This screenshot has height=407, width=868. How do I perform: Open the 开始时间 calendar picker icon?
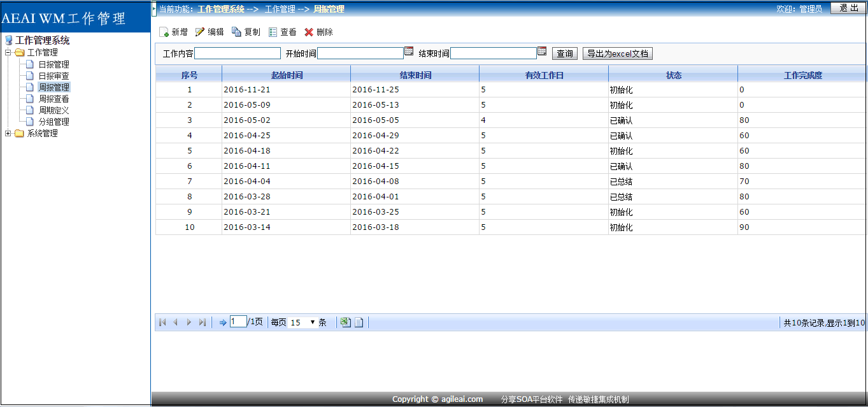(409, 52)
